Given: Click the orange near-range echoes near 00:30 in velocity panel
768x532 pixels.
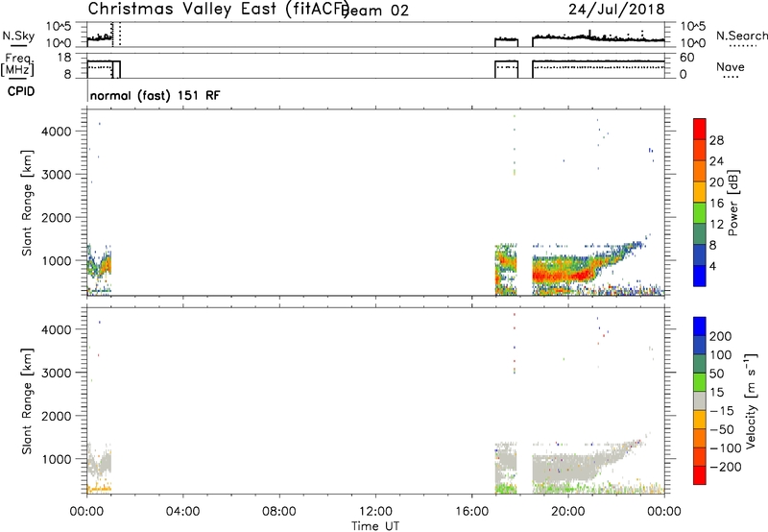Looking at the screenshot, I should click(99, 489).
